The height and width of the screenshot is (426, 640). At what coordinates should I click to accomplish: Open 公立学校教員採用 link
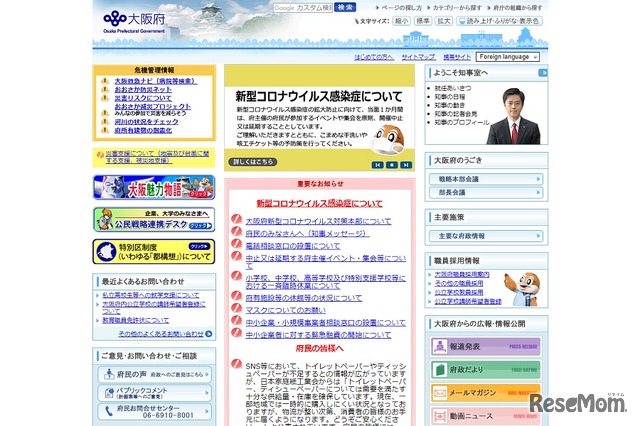point(458,293)
